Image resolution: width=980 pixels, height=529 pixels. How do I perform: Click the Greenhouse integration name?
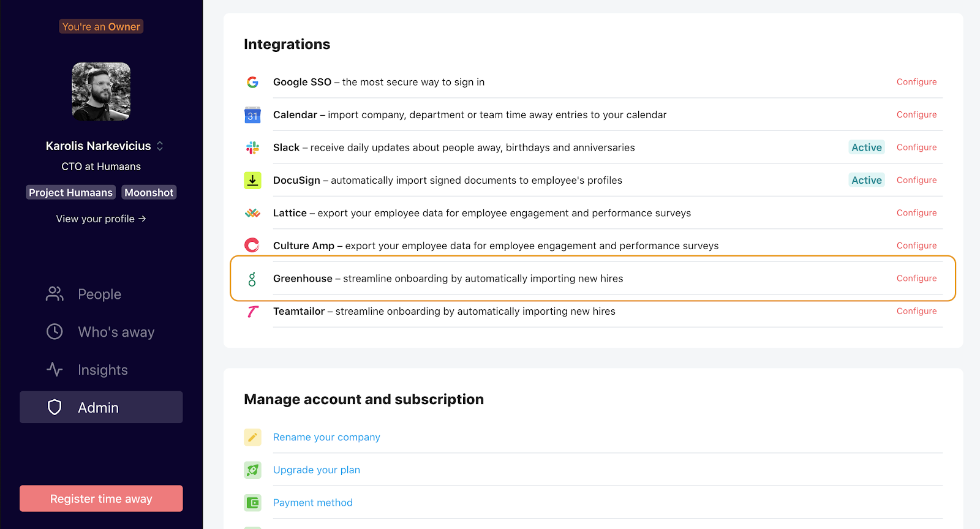[x=303, y=279]
